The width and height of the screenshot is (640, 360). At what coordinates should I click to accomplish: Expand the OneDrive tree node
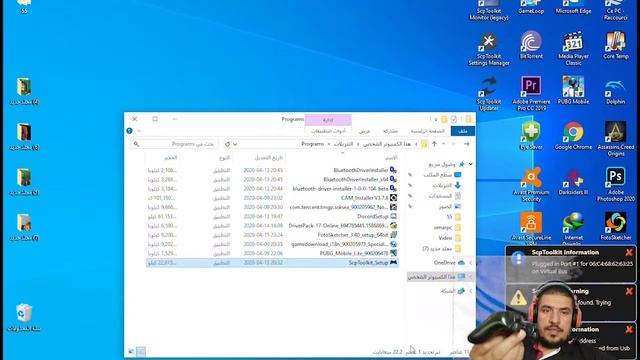pyautogui.click(x=471, y=263)
